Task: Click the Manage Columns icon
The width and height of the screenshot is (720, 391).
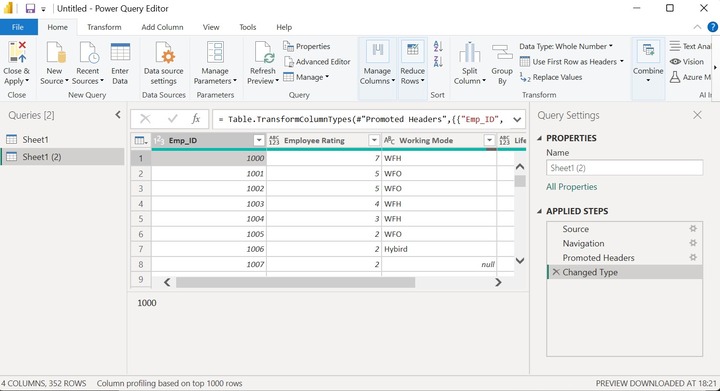Action: tap(377, 52)
